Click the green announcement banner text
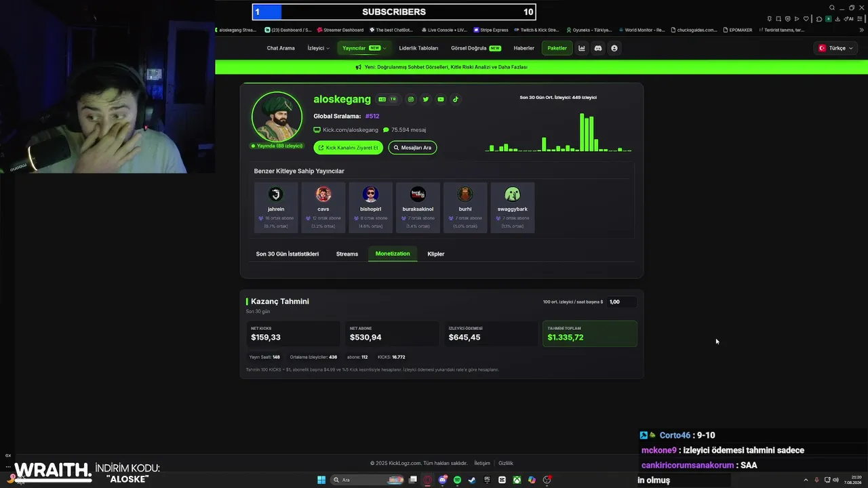Viewport: 868px width, 488px height. click(446, 67)
